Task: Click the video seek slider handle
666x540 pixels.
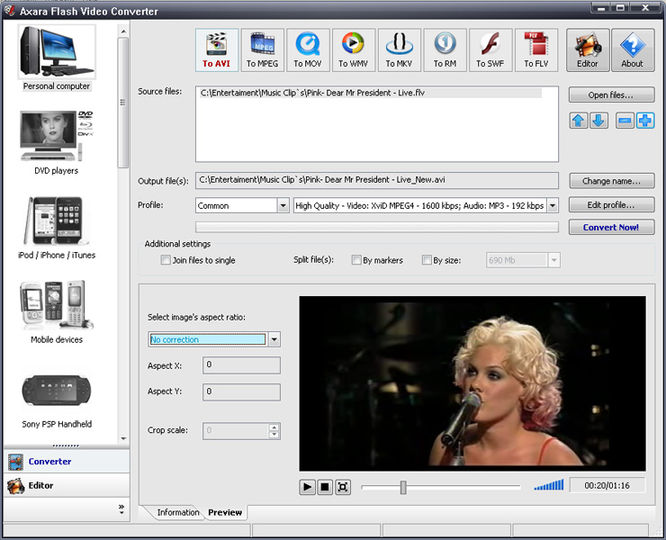Action: [403, 487]
